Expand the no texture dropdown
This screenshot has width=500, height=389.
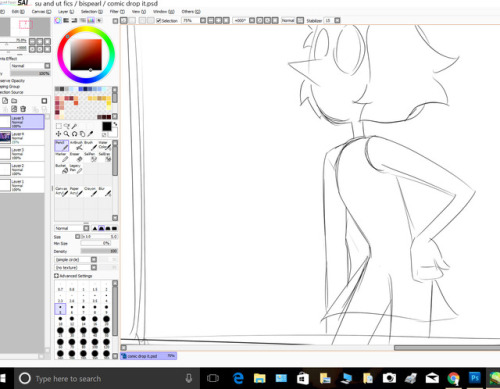76,267
